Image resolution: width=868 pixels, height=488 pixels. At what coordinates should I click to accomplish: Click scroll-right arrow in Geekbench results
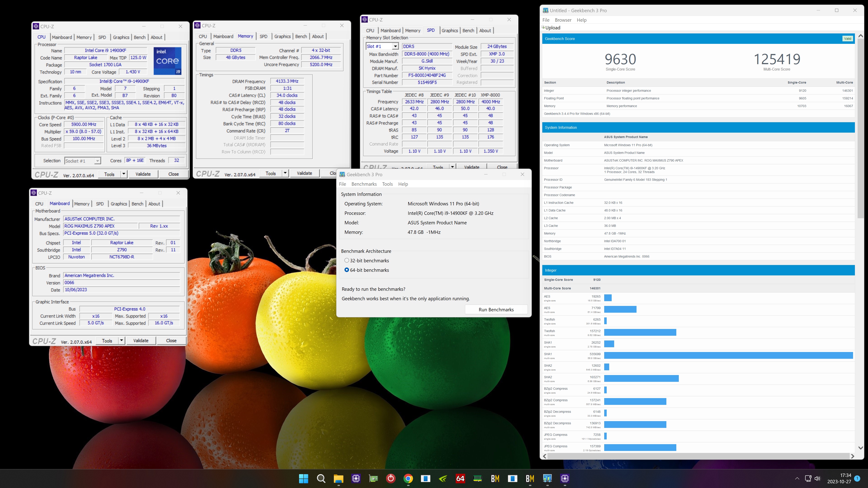(x=852, y=456)
